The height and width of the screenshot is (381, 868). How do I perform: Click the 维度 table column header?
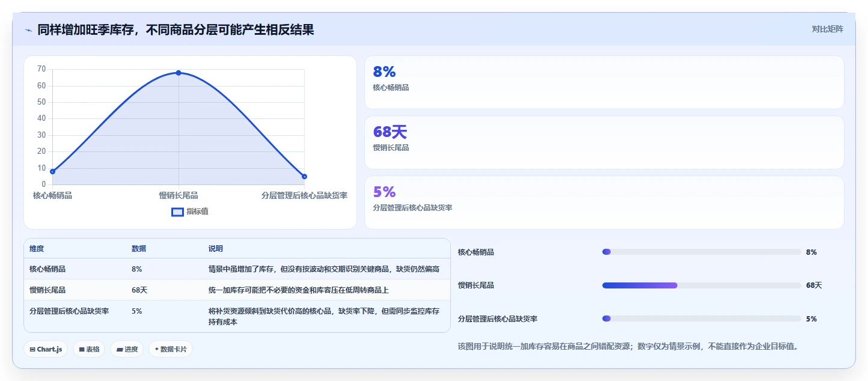[37, 249]
